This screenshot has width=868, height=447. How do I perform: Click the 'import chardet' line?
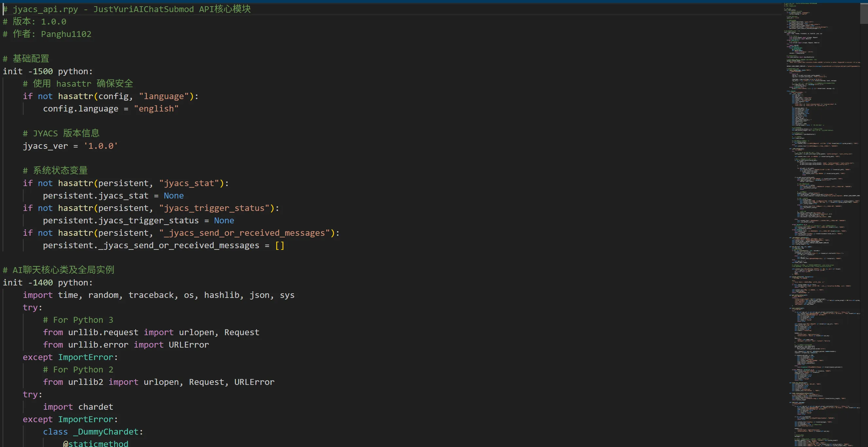(x=78, y=407)
